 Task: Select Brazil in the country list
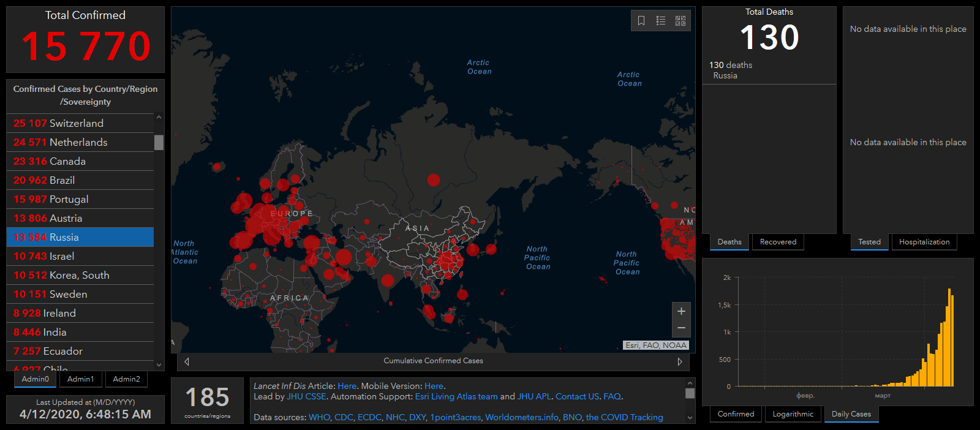click(80, 180)
